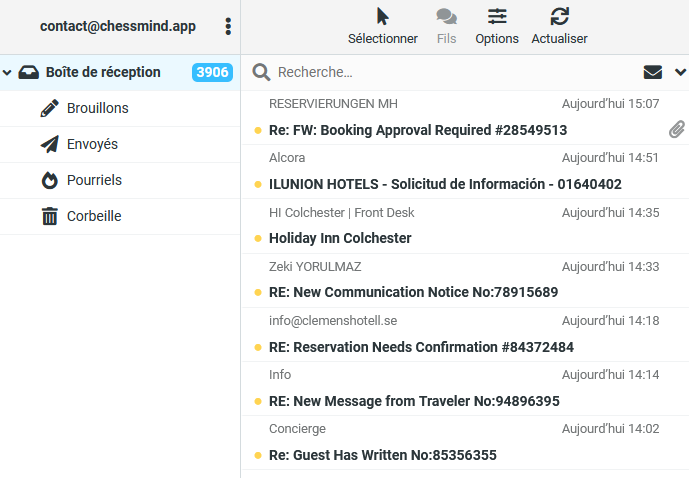689x478 pixels.
Task: Click the Pourriels flame icon
Action: 50,180
